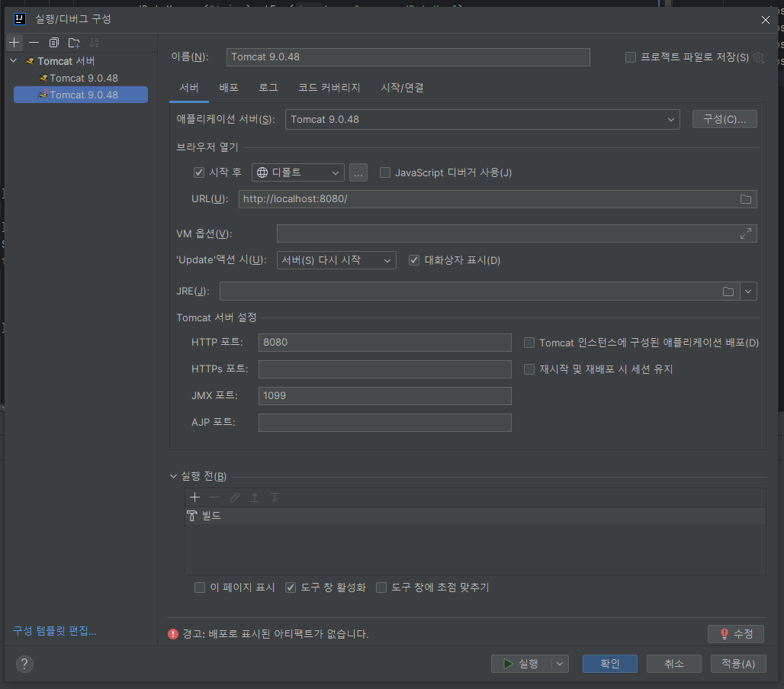Toggle 도구 창 활성화 checkbox
784x689 pixels.
coord(291,588)
